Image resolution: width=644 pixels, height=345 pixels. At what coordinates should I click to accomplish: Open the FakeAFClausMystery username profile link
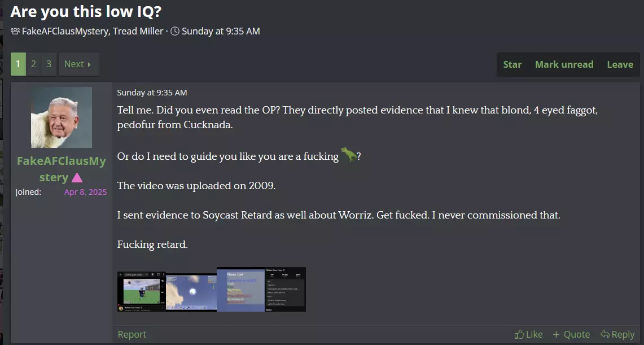[61, 169]
